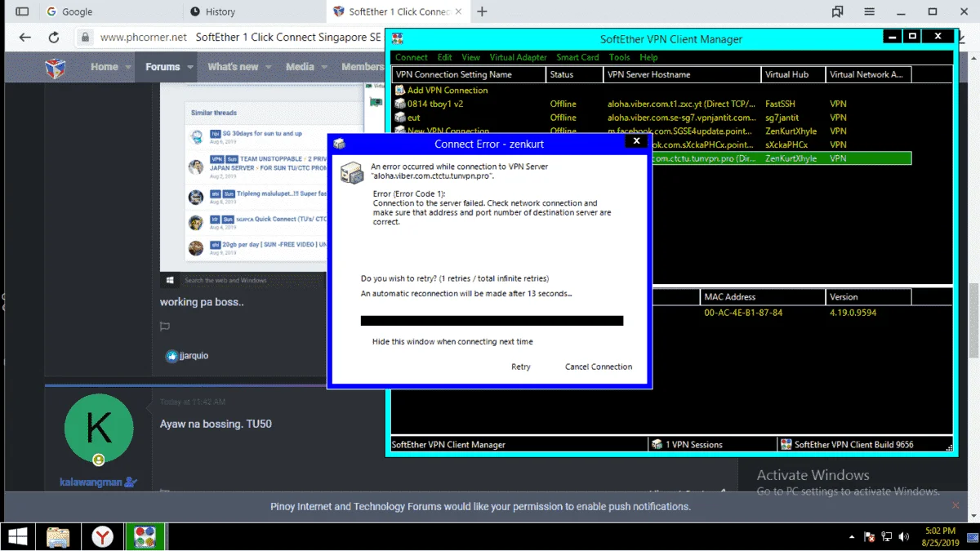
Task: Open the Tools menu in VPN Client Manager
Action: tap(619, 57)
